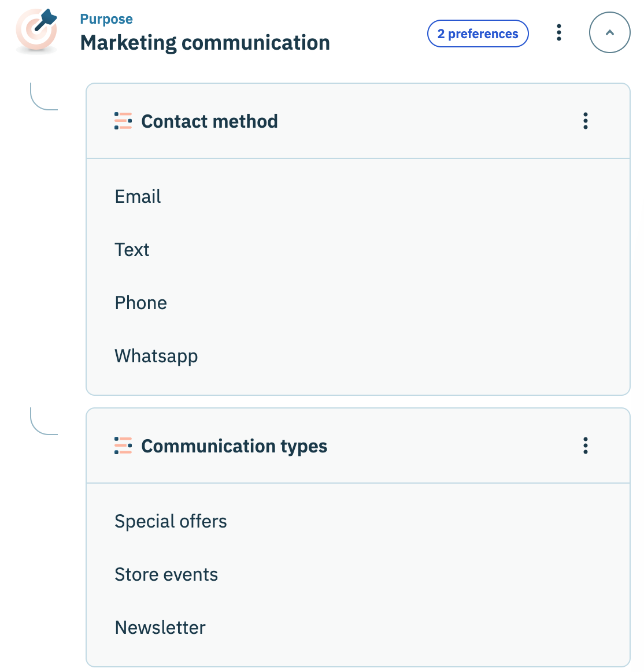Select the Store events communication type
The image size is (644, 672).
pyautogui.click(x=166, y=574)
